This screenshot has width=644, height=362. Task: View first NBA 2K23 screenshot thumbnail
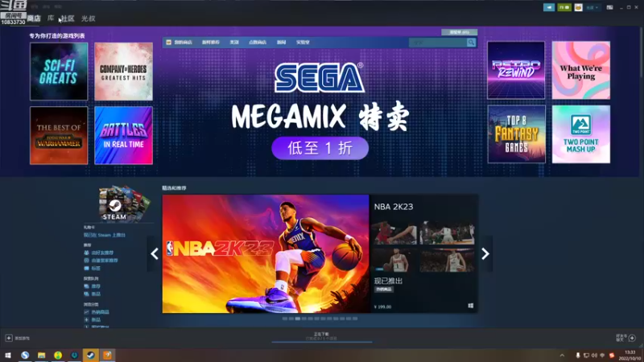click(x=395, y=233)
